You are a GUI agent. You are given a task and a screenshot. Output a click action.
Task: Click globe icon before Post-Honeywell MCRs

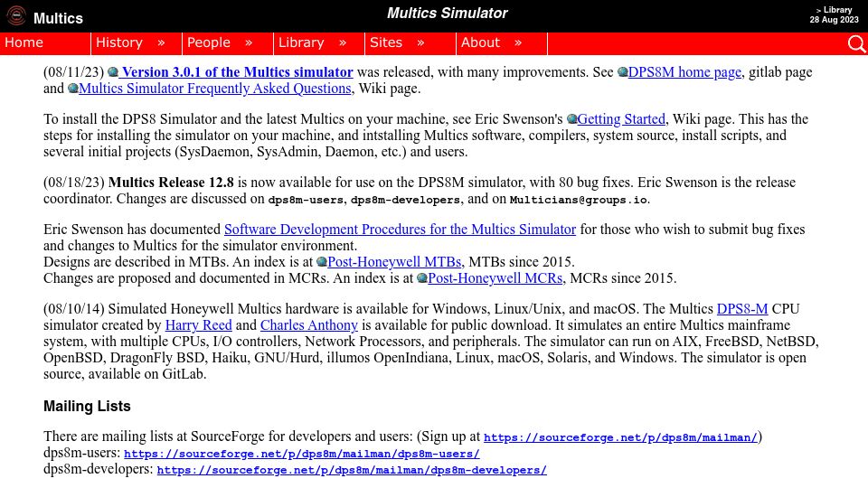click(422, 277)
